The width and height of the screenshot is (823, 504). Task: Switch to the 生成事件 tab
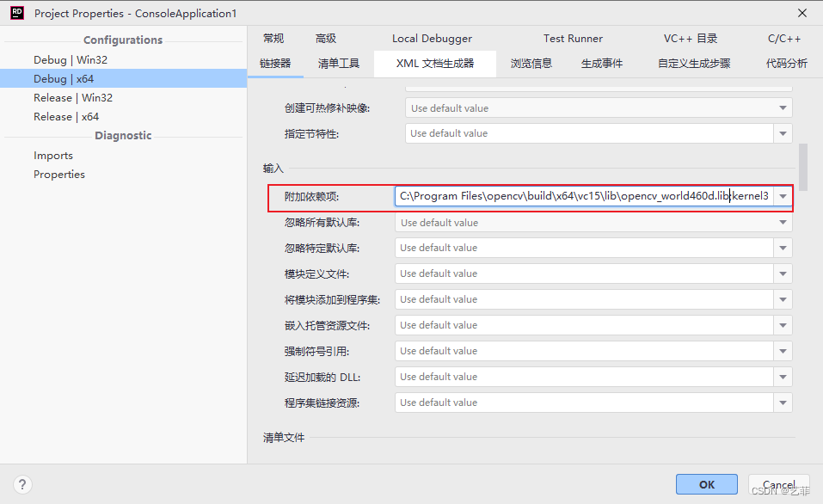pos(602,64)
